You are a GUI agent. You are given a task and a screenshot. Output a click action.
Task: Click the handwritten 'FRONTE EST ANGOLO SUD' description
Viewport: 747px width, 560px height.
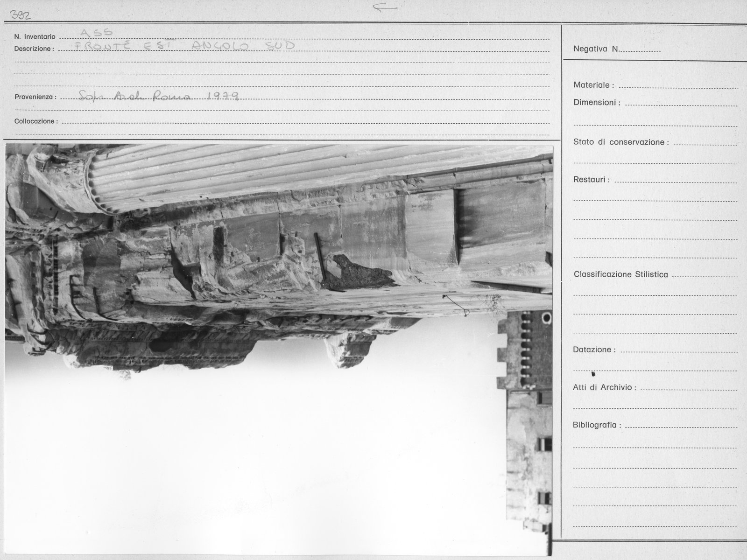(185, 45)
